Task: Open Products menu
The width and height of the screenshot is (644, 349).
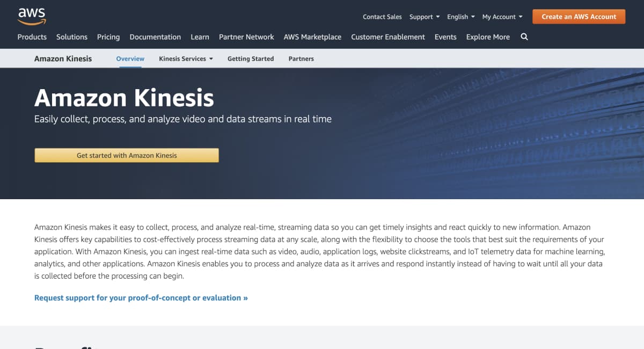Action: coord(32,37)
